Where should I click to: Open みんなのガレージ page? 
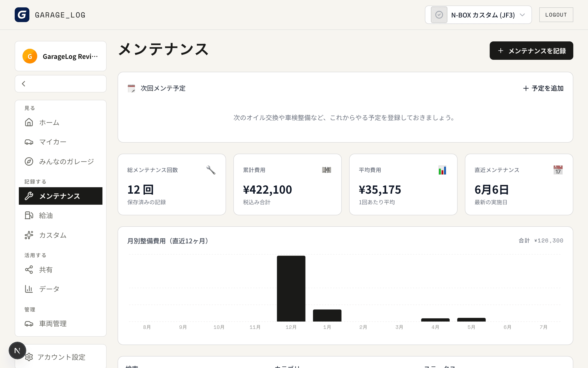point(60,161)
